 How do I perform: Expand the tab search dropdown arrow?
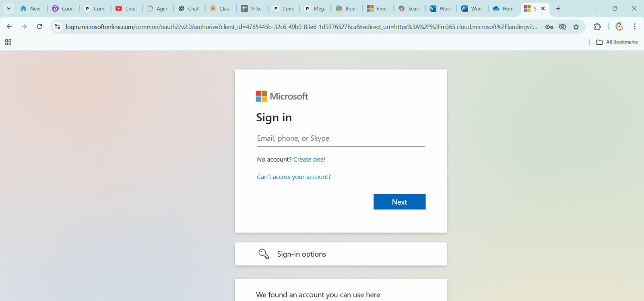[x=8, y=8]
